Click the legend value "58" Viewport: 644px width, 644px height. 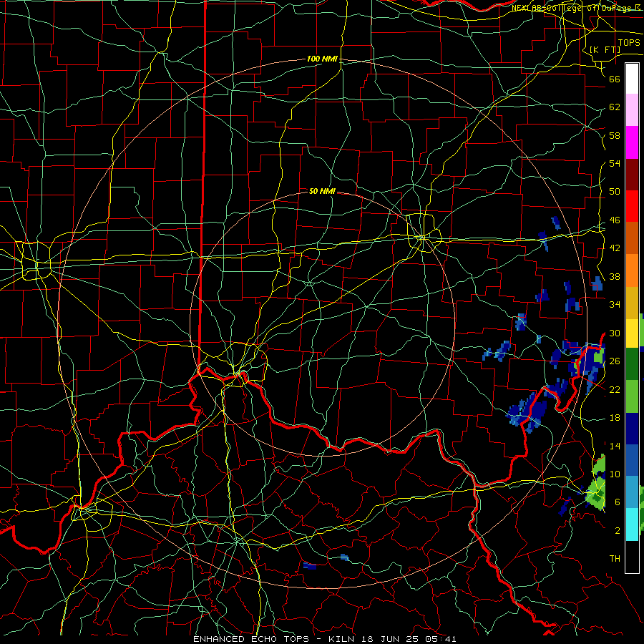[615, 135]
